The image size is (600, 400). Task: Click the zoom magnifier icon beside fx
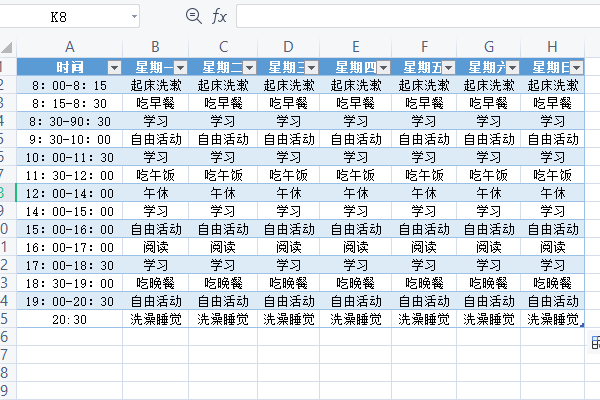pyautogui.click(x=194, y=16)
